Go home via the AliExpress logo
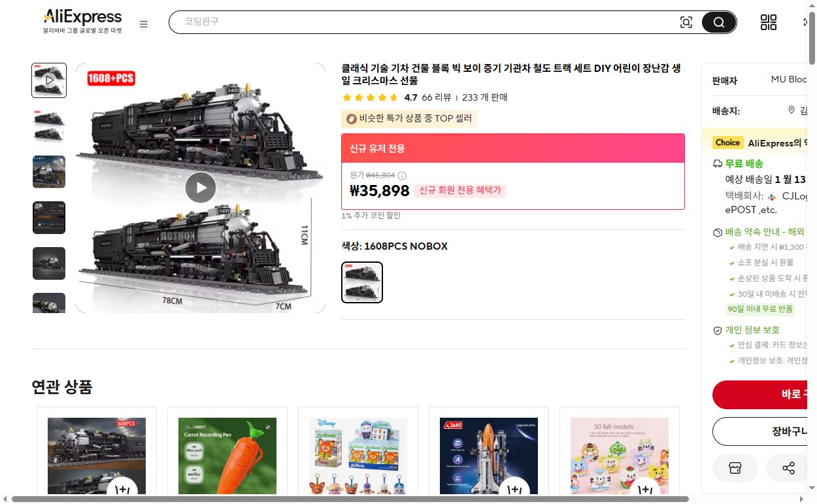Screen dimensions: 817x504 point(82,16)
